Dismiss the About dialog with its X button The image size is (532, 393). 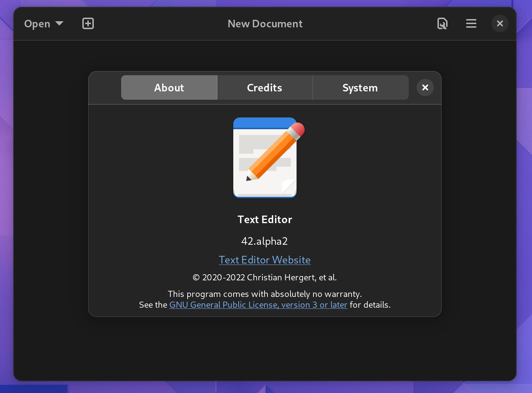[x=425, y=87]
